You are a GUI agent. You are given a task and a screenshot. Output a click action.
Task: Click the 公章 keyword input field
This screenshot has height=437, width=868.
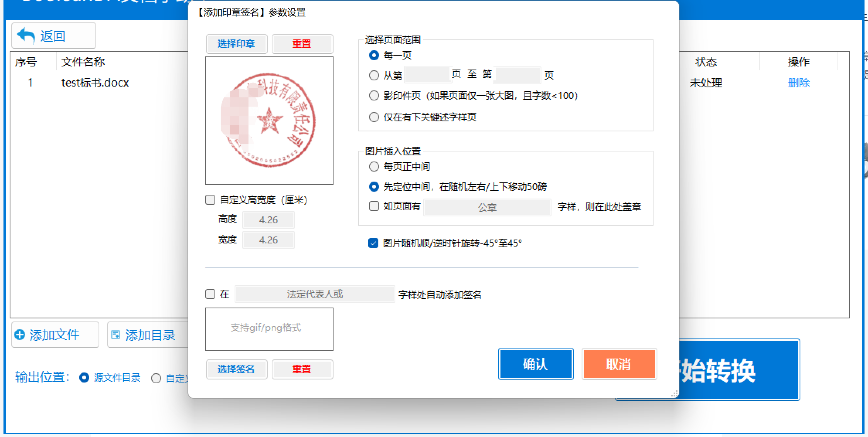coord(487,207)
